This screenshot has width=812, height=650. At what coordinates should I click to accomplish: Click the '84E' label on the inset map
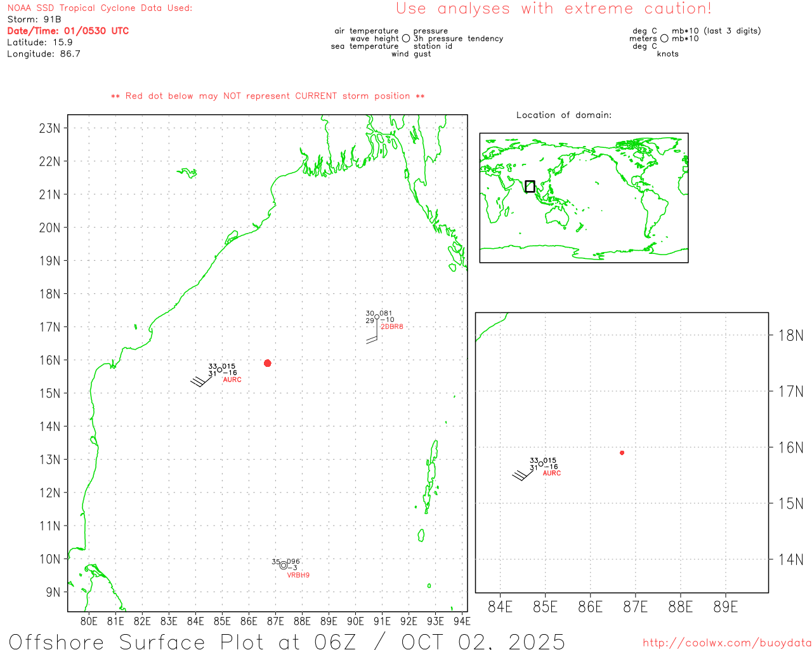[x=500, y=607]
